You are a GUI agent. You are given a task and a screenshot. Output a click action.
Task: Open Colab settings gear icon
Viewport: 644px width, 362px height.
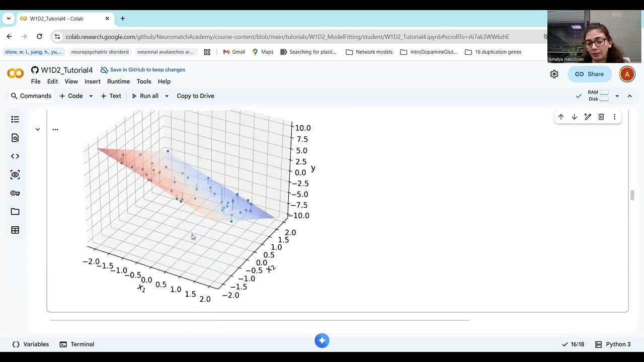(x=554, y=74)
